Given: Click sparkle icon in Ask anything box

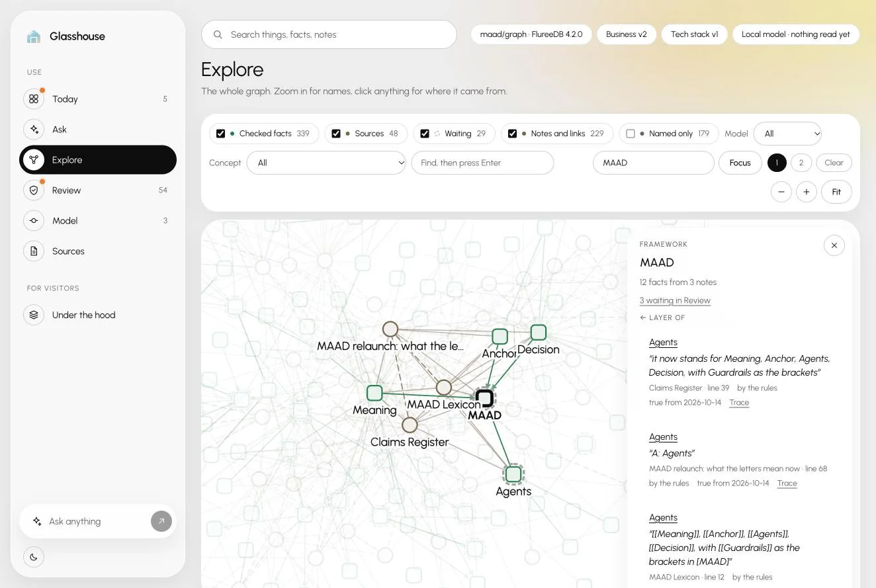Looking at the screenshot, I should 37,521.
